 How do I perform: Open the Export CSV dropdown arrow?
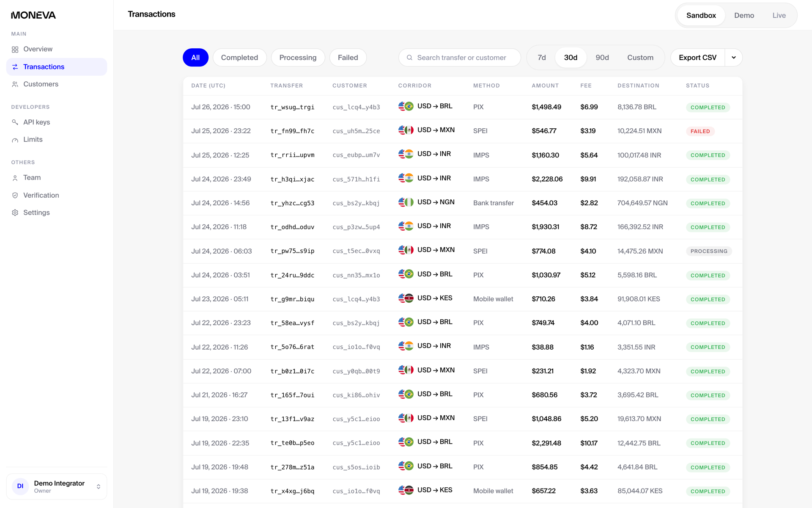pos(734,58)
